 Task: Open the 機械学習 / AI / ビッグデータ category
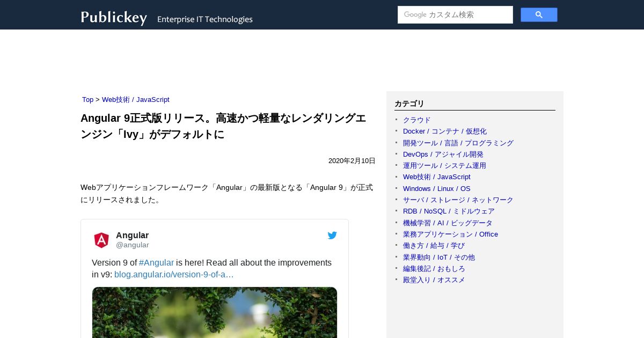click(x=448, y=223)
